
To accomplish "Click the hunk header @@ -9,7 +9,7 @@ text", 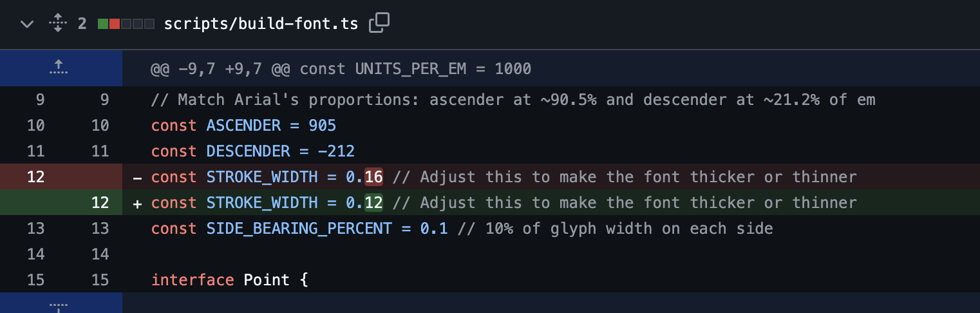I will tap(341, 68).
